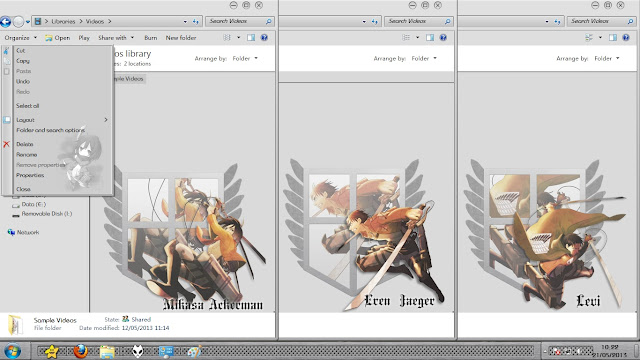Open the yellow star taskbar icon
Screen dimensions: 640x360
click(52, 351)
